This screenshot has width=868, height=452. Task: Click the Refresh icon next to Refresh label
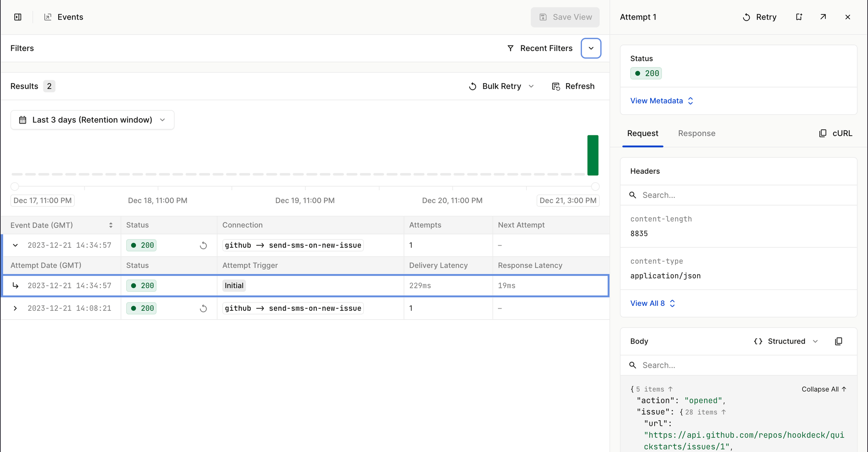tap(556, 86)
